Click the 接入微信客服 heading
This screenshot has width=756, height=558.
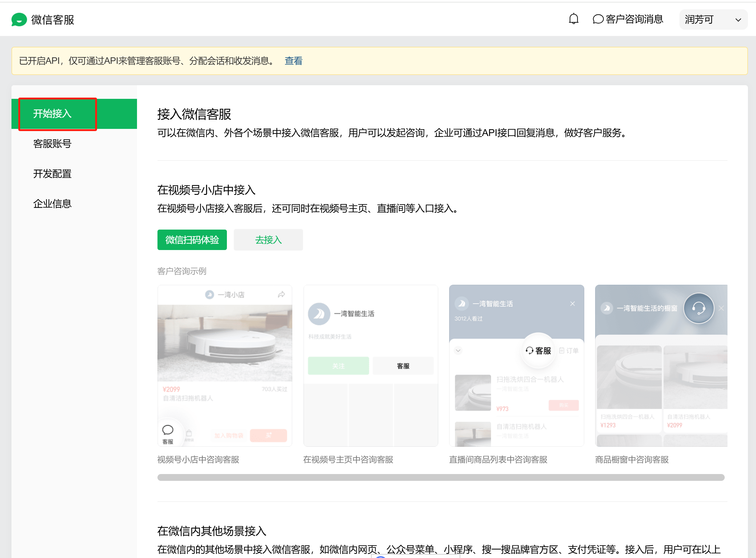click(194, 114)
